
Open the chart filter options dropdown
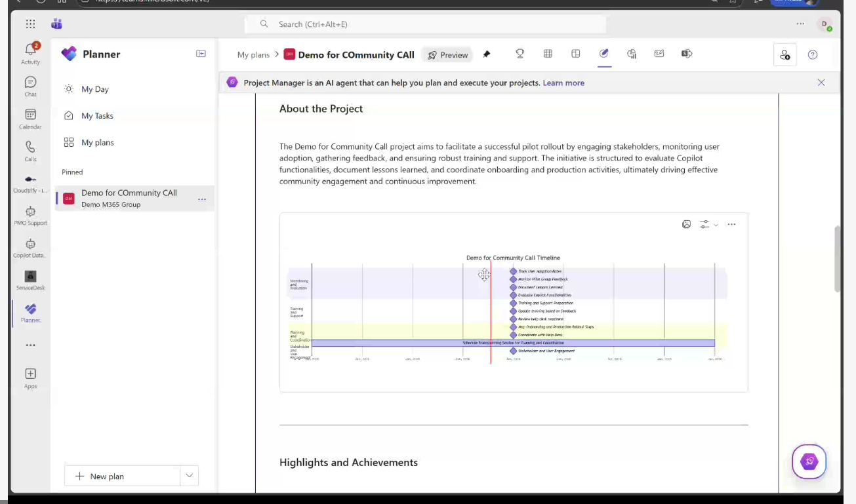[708, 224]
